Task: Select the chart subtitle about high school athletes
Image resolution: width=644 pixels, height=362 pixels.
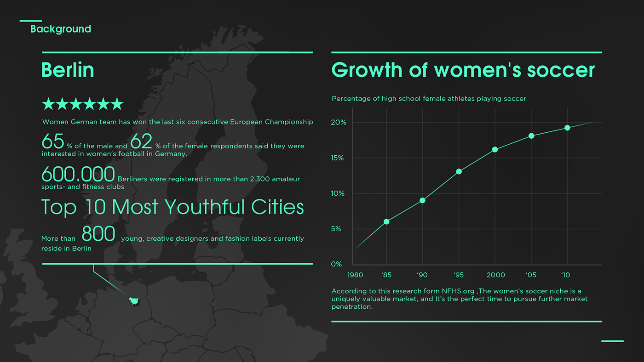Action: (x=429, y=99)
